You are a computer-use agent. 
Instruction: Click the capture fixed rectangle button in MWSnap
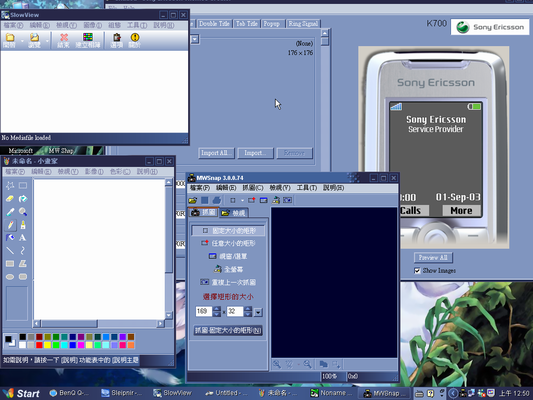tap(228, 330)
